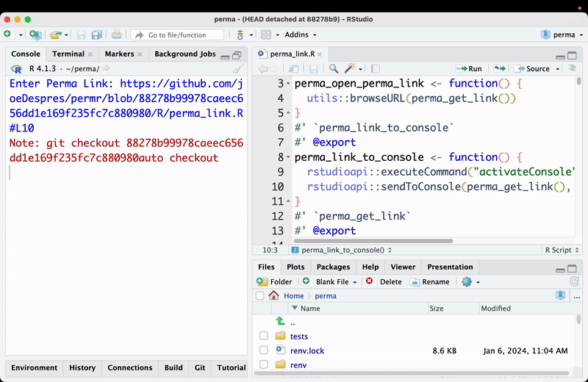Viewport: 588px width, 382px height.
Task: Toggle the select-all files checkbox
Action: click(x=260, y=296)
